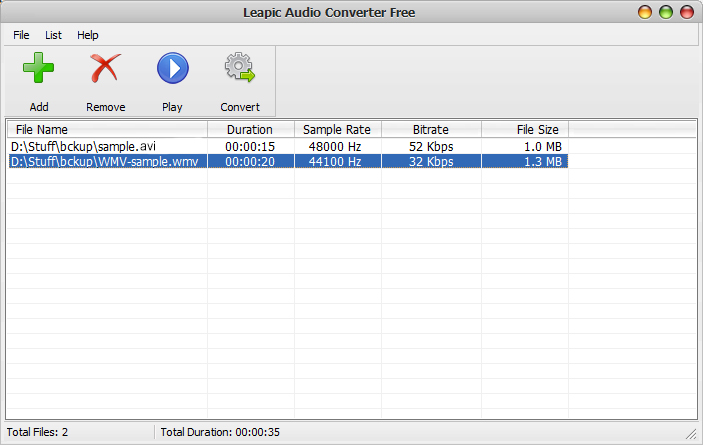Sort by File Size column header
Viewport: 703px width, 445px height.
pyautogui.click(x=525, y=130)
